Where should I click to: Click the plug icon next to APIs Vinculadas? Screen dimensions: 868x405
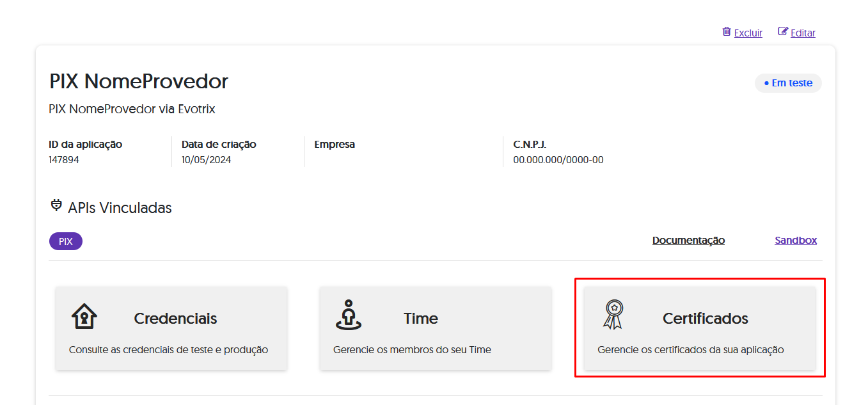tap(56, 206)
